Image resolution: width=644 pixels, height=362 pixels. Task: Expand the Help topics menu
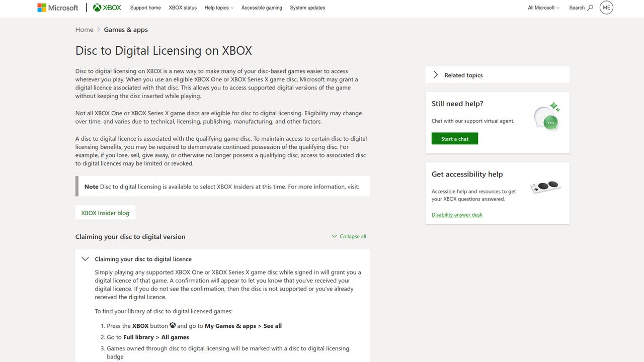point(219,8)
